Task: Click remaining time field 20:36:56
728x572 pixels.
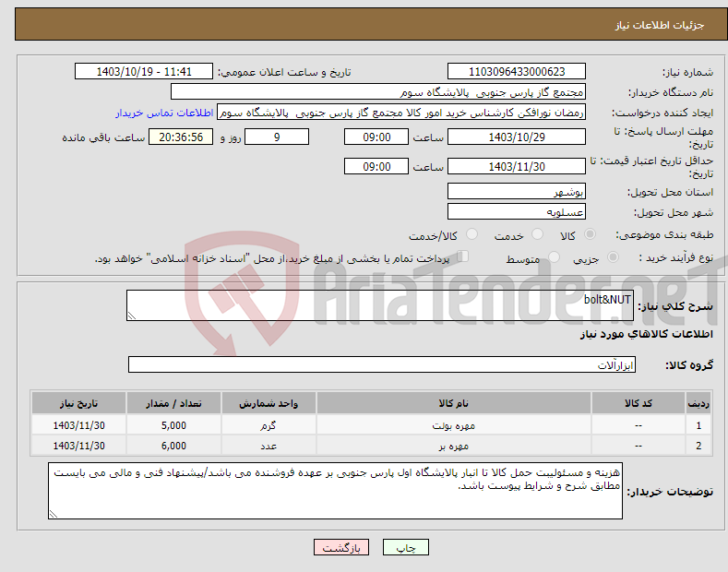Action: click(181, 137)
